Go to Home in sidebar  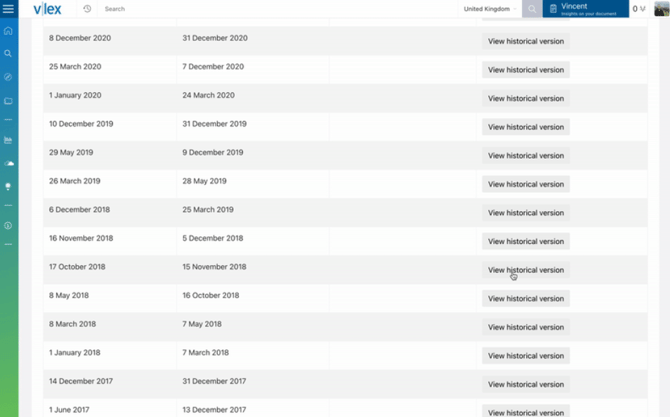pyautogui.click(x=8, y=31)
